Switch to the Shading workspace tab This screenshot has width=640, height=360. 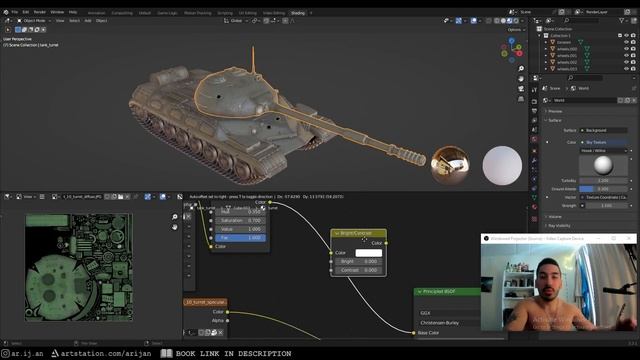tap(298, 13)
